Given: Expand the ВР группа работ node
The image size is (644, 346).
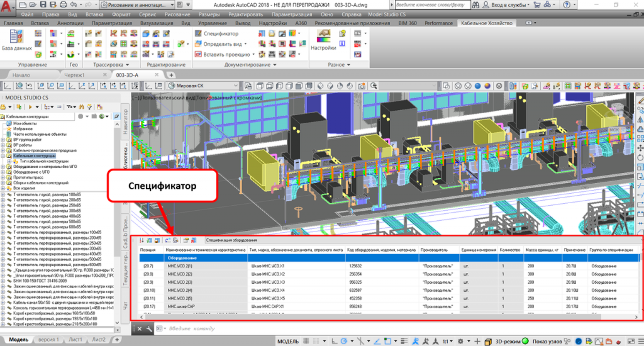Looking at the screenshot, I should tap(3, 140).
